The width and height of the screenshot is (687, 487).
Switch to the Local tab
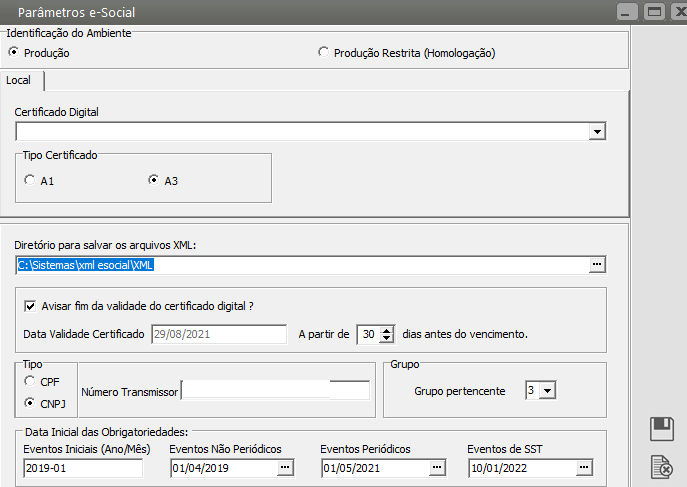coord(19,80)
